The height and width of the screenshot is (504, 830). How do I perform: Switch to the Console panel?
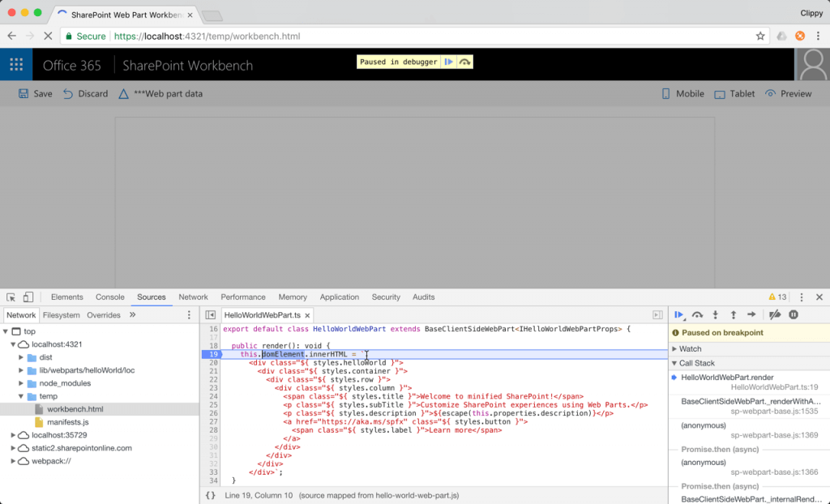[109, 297]
